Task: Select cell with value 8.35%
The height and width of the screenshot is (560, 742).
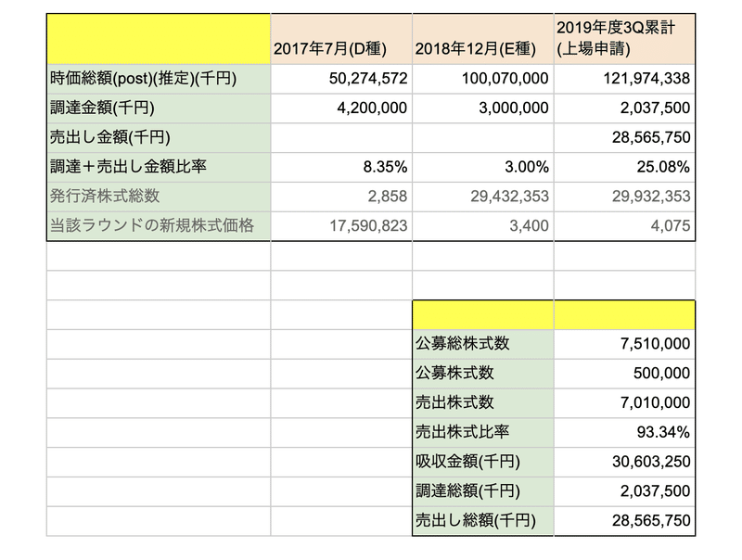Action: click(x=341, y=167)
